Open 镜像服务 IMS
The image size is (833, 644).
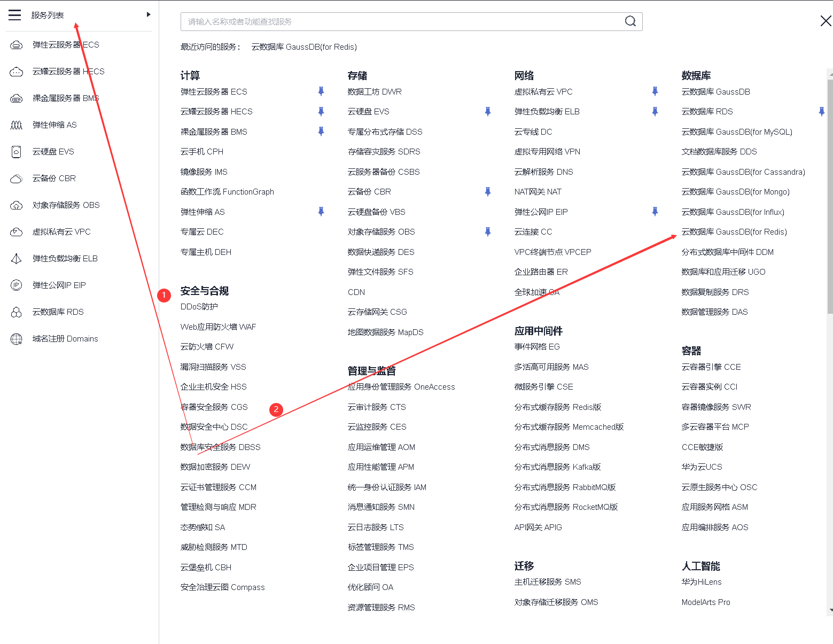coord(204,172)
